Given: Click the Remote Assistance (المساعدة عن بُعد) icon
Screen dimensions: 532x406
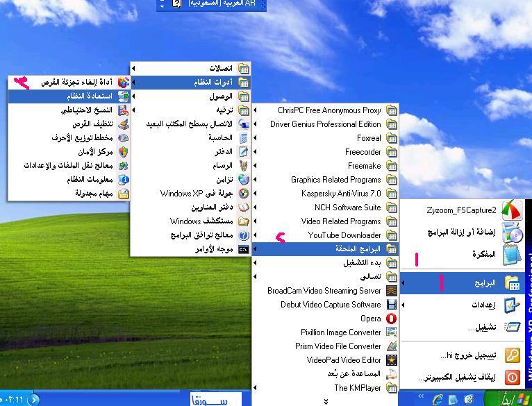Looking at the screenshot, I should pos(392,374).
